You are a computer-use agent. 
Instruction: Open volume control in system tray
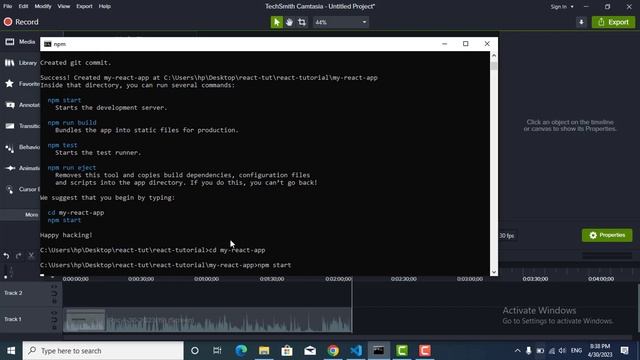pyautogui.click(x=562, y=351)
